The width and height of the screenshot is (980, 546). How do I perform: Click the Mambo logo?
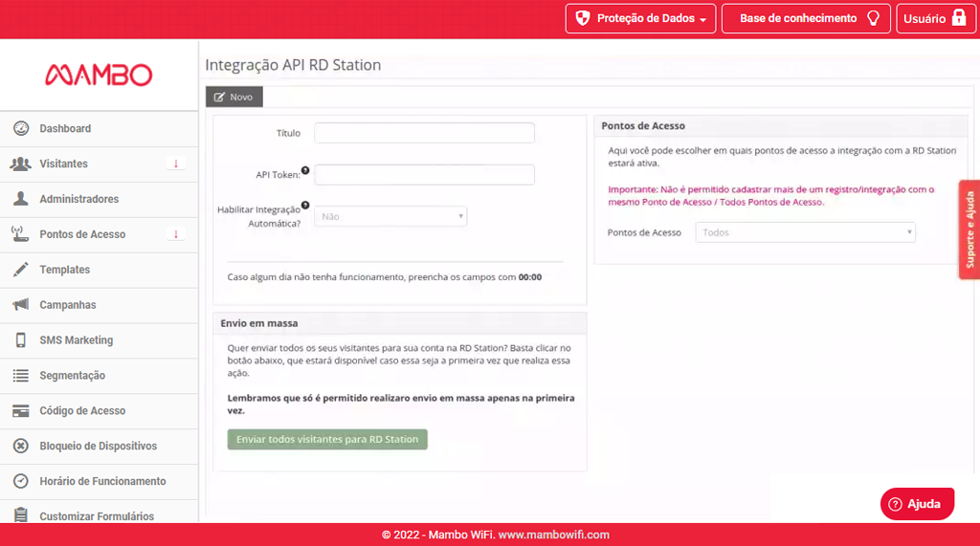[99, 75]
